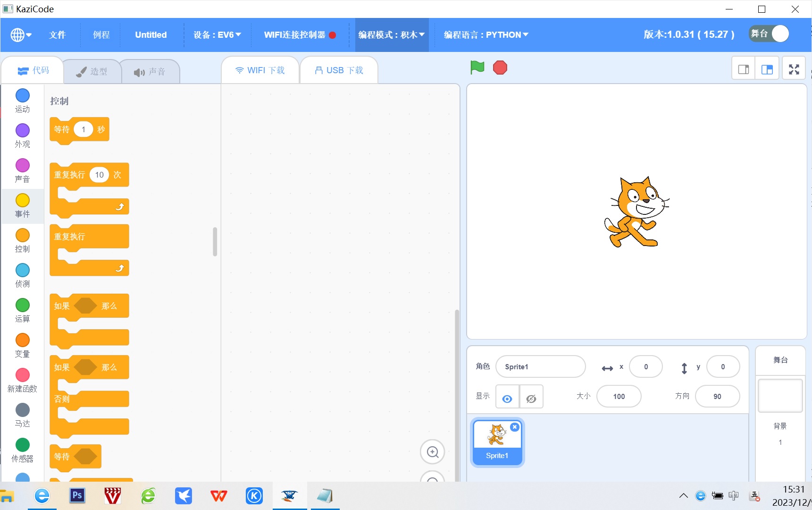This screenshot has width=812, height=510.
Task: Switch to small stage layout icon
Action: 744,69
